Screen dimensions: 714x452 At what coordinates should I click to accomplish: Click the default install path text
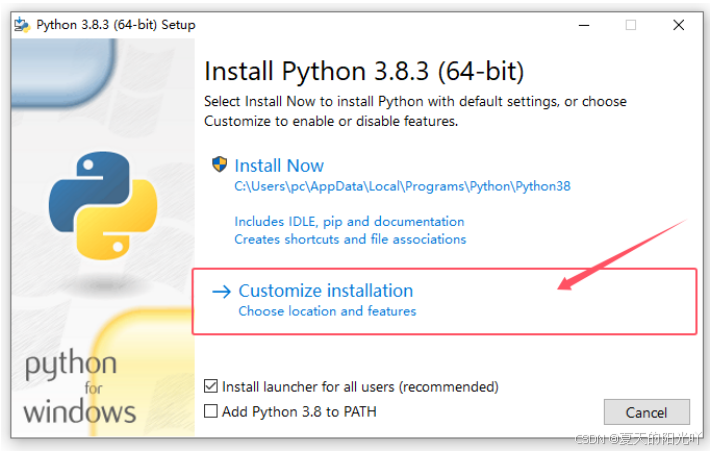[x=402, y=186]
